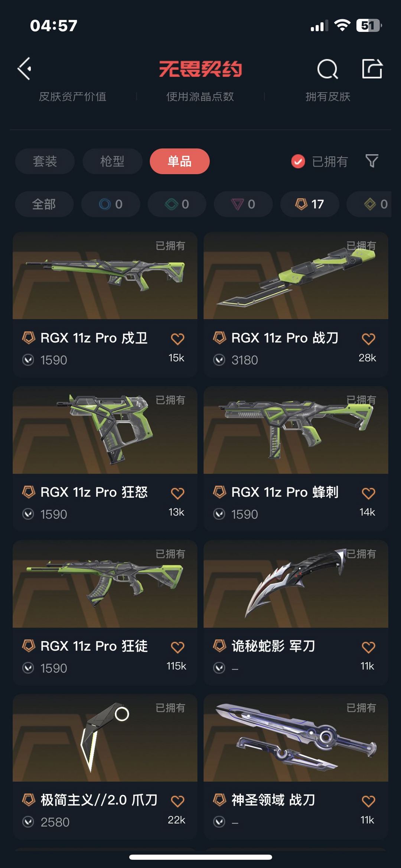The width and height of the screenshot is (401, 868).
Task: Switch to the 套装 tab
Action: coord(45,161)
